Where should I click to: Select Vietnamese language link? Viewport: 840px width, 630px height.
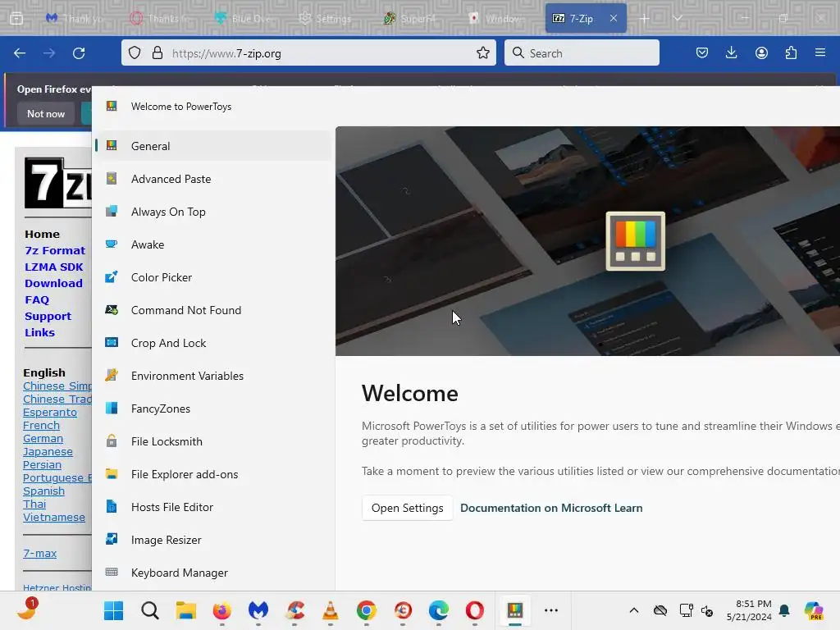pos(53,517)
